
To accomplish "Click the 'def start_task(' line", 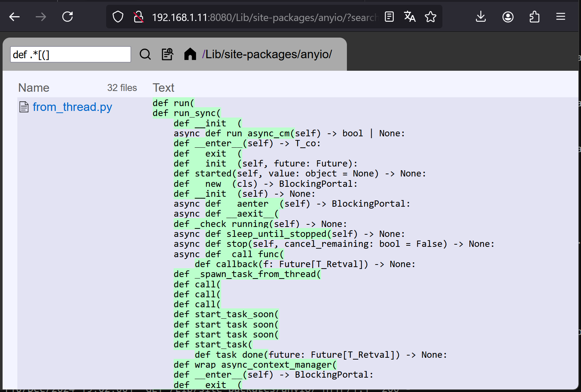I will [x=213, y=344].
